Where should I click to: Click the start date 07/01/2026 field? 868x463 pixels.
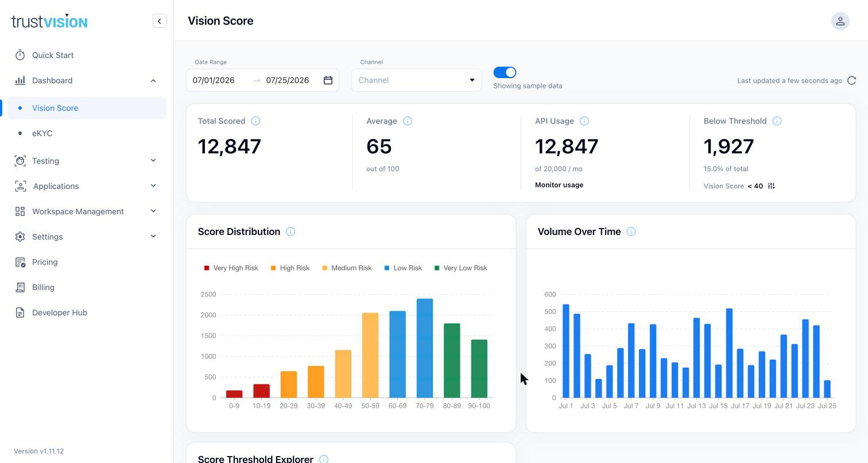(214, 80)
